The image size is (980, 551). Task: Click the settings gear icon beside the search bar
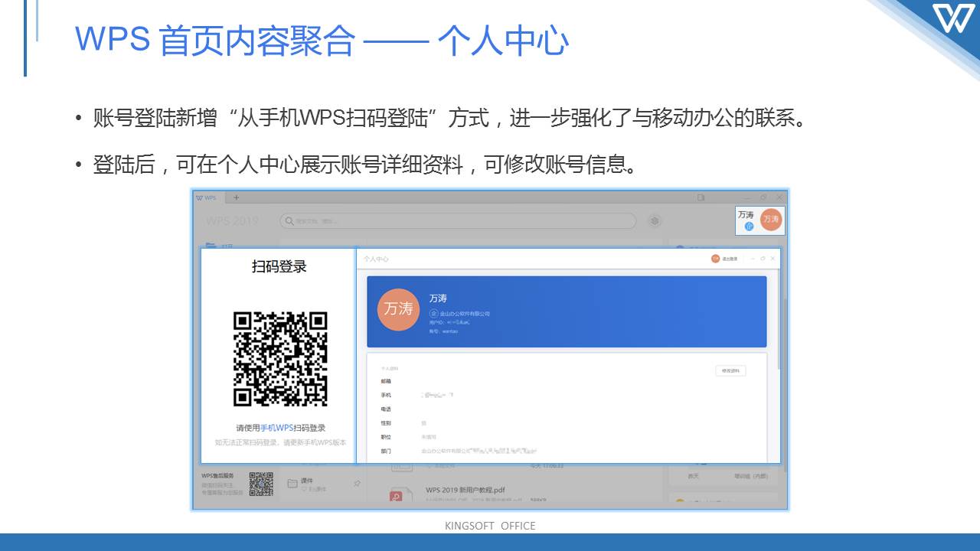point(655,221)
